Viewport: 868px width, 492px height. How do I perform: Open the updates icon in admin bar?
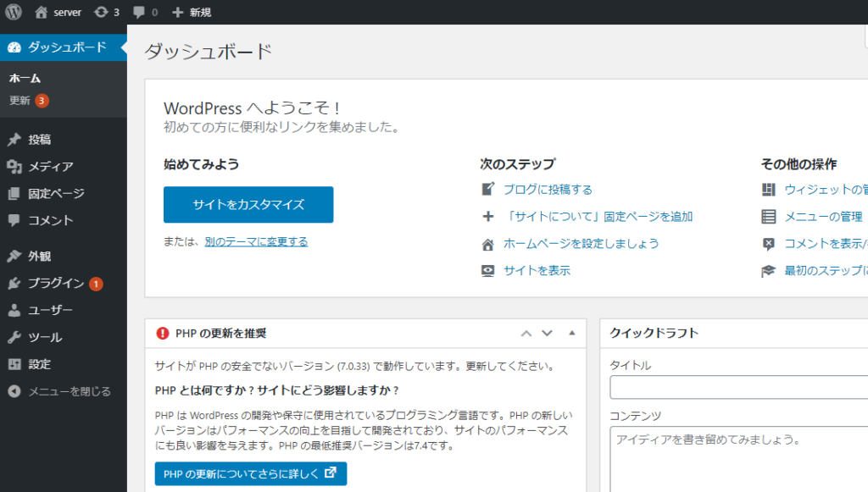(x=101, y=12)
